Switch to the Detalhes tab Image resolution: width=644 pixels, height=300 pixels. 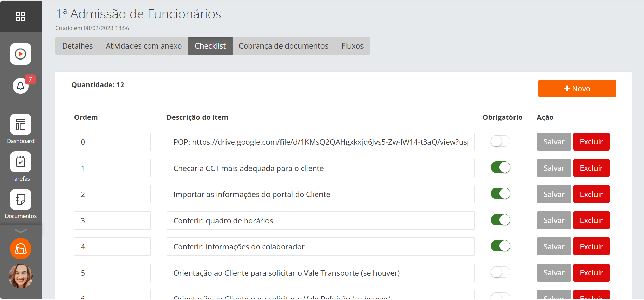coord(77,46)
